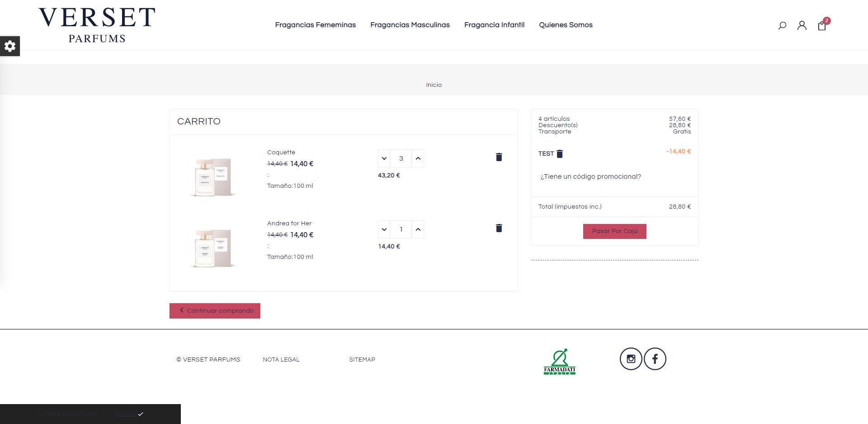Go to homepage via Verset Parfums logo
This screenshot has width=868, height=424.
[97, 25]
